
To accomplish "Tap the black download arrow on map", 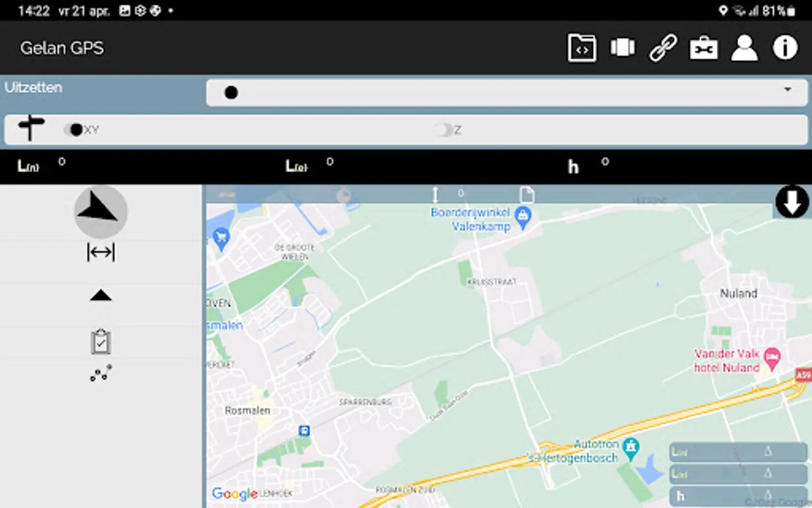I will click(x=792, y=202).
